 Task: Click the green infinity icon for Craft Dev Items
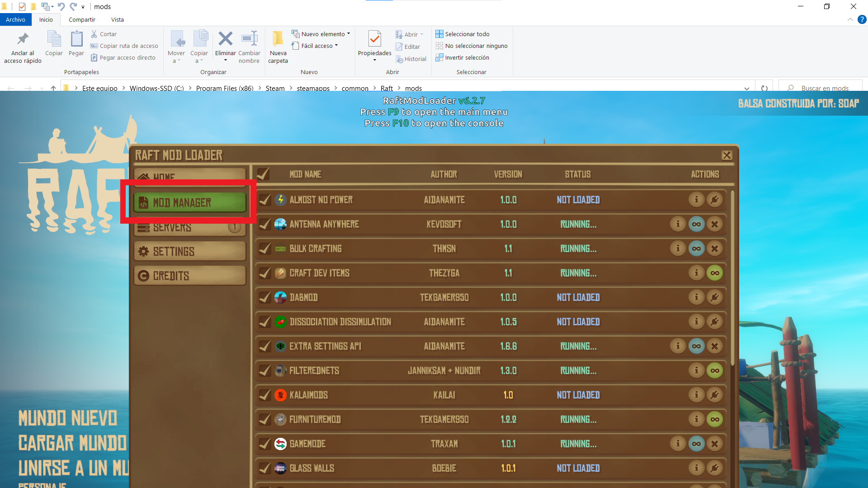714,273
